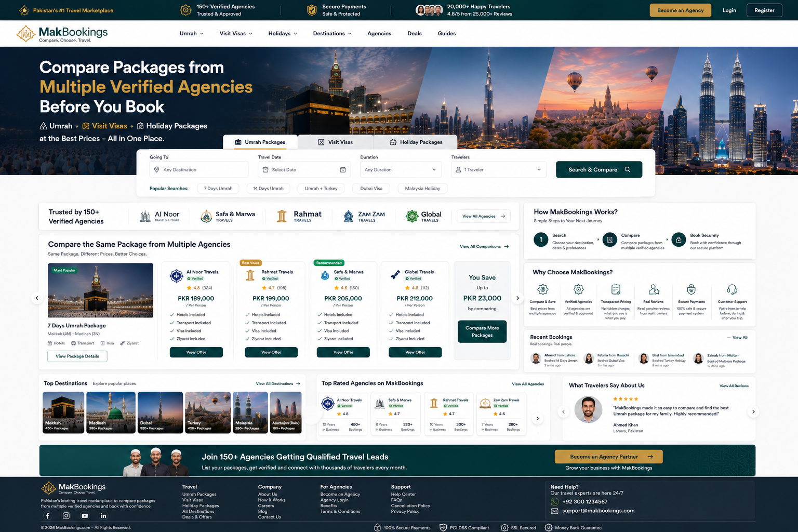
Task: Click previous arrow on package comparison carousel
Action: tap(37, 298)
